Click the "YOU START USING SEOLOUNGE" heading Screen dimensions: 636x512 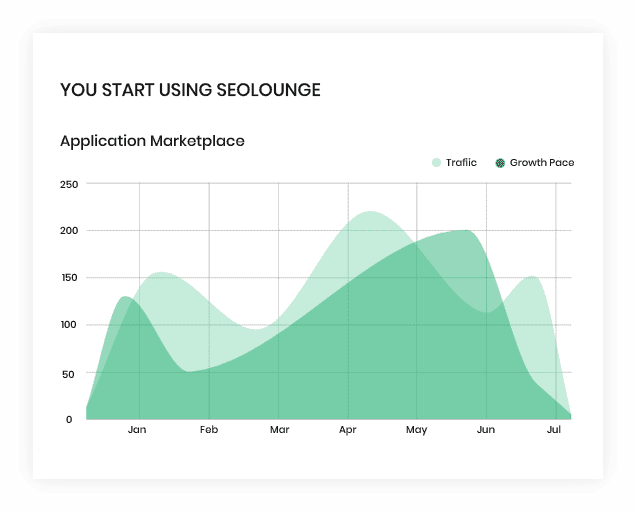(190, 90)
